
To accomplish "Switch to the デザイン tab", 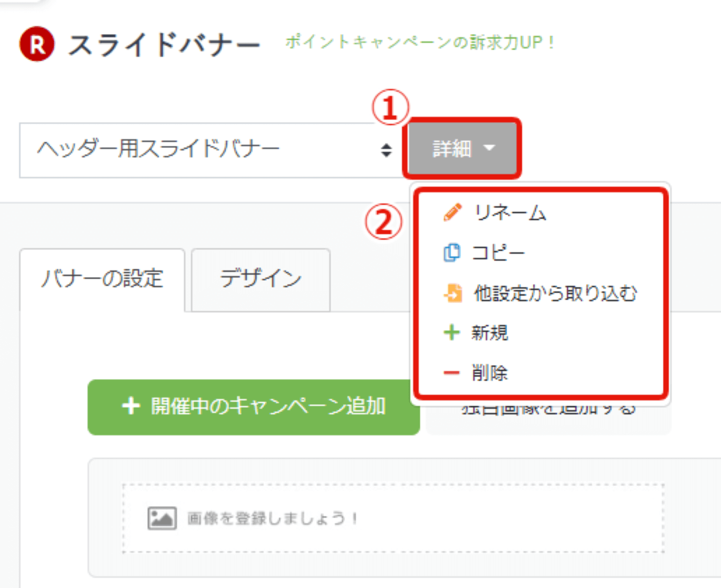I will click(261, 280).
